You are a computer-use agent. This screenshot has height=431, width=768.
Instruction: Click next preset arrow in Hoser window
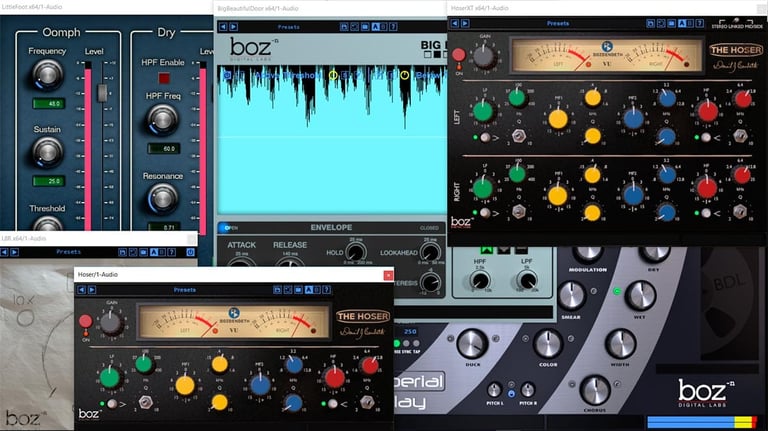(92, 290)
